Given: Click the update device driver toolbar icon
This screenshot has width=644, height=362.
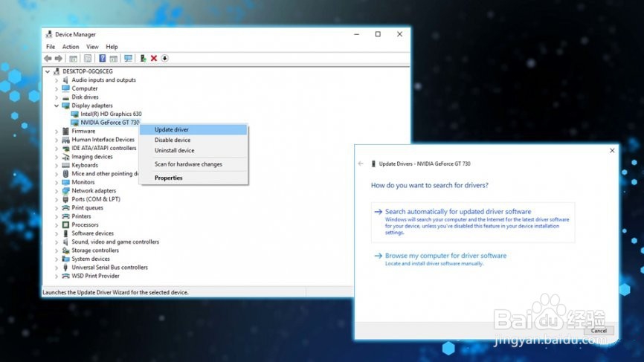Looking at the screenshot, I should point(143,58).
